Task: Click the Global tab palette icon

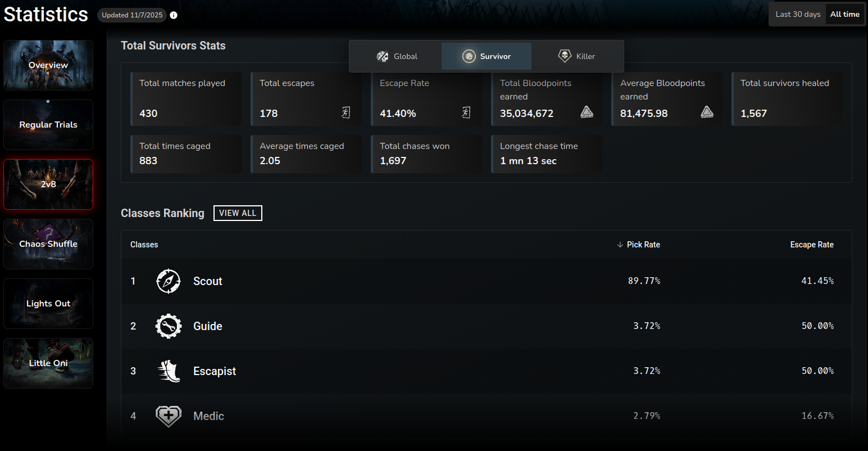Action: [383, 56]
